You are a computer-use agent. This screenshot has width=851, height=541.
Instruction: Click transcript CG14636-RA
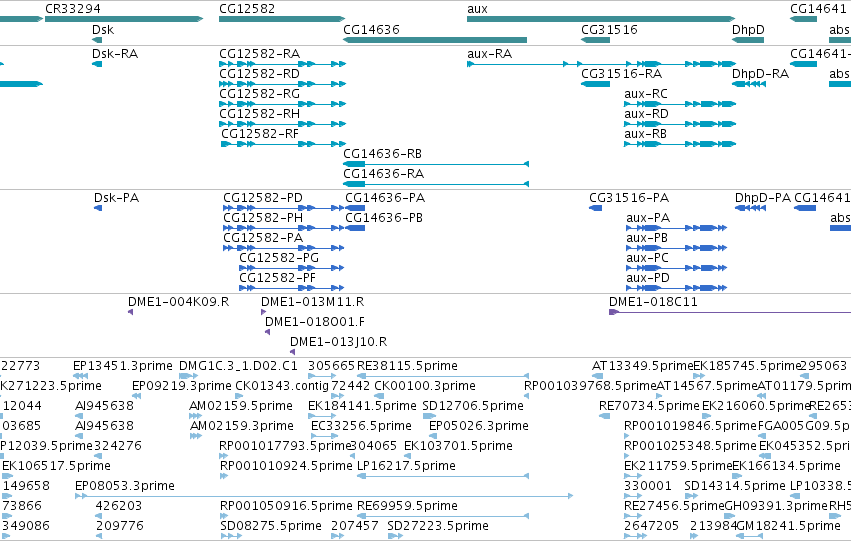tap(384, 174)
